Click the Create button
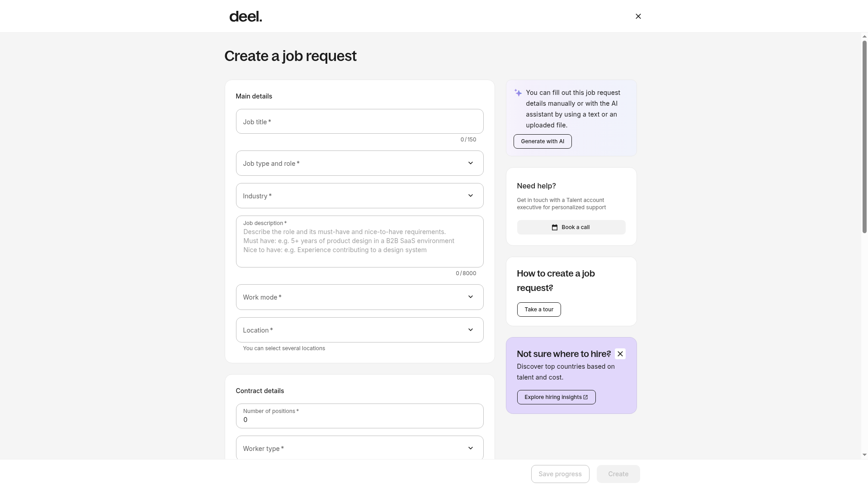The height and width of the screenshot is (488, 868). pyautogui.click(x=618, y=474)
